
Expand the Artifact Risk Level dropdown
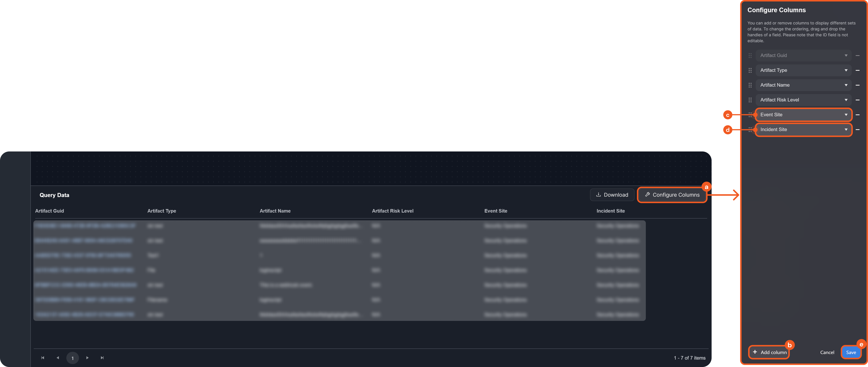point(803,100)
